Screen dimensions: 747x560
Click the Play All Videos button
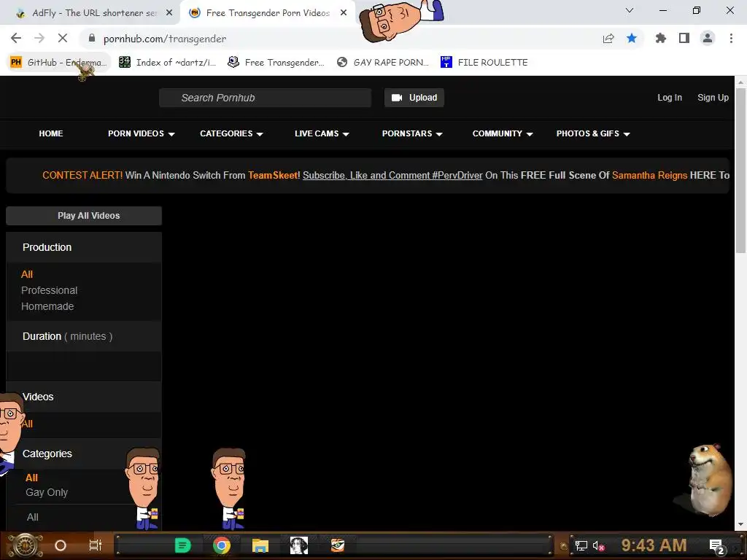point(84,216)
